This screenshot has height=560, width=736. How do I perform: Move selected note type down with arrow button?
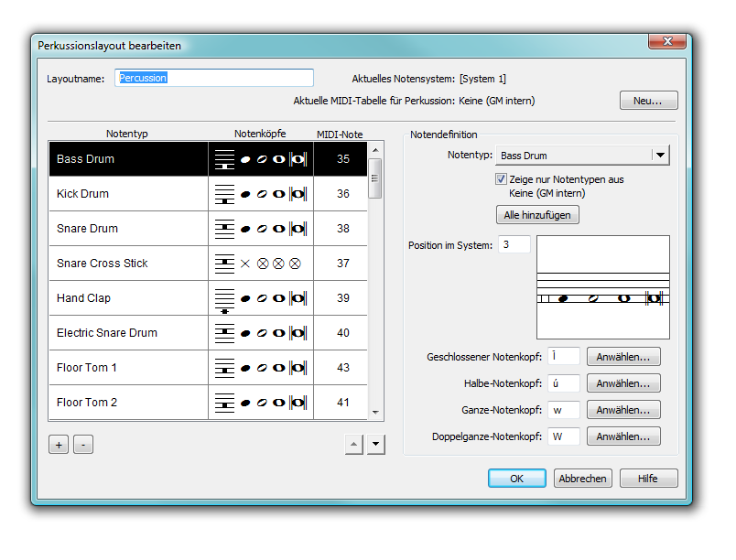pyautogui.click(x=376, y=444)
